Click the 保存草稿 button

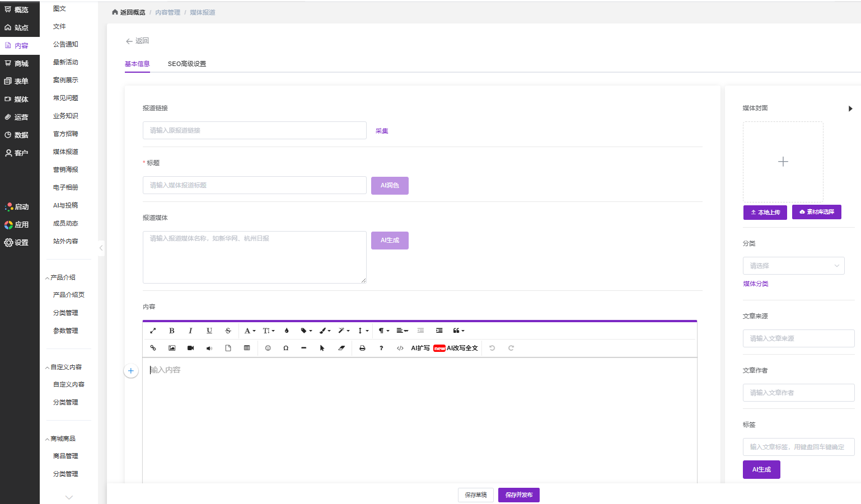pyautogui.click(x=476, y=495)
